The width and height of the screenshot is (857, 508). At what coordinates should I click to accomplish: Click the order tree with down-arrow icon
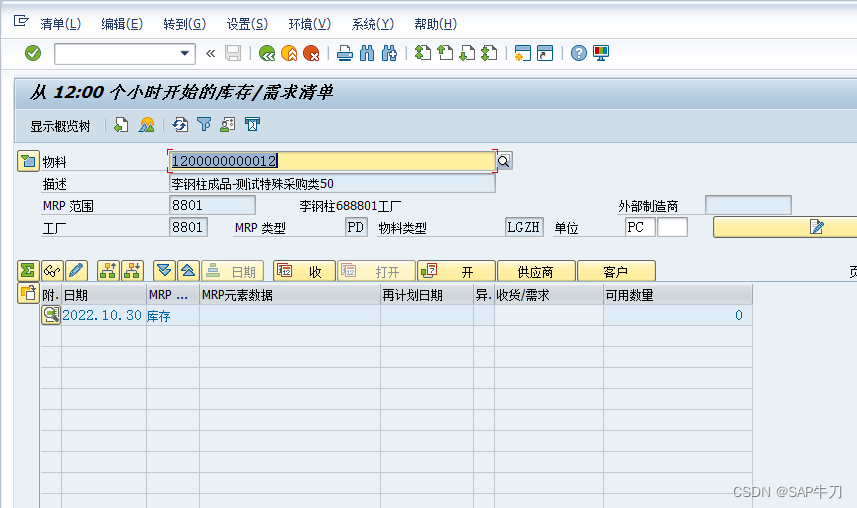tap(132, 271)
